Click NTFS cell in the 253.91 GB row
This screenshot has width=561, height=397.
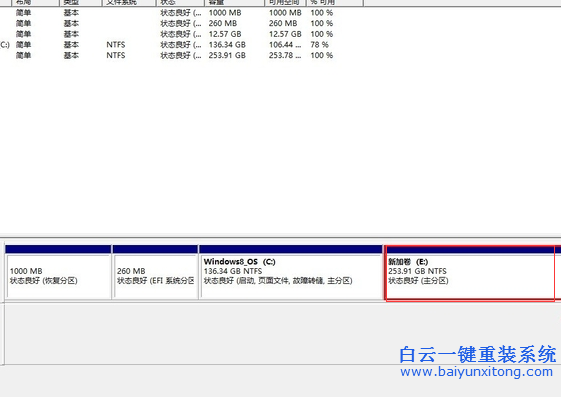click(x=116, y=55)
